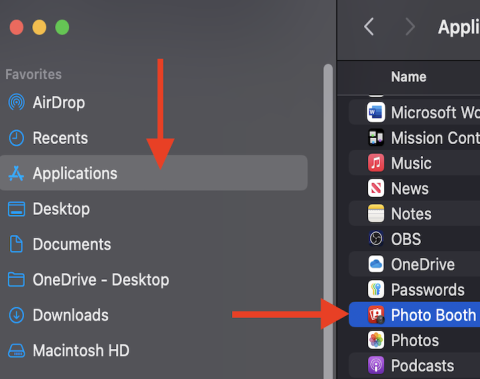Click the Applications sidebar icon
480x379 pixels.
16,173
